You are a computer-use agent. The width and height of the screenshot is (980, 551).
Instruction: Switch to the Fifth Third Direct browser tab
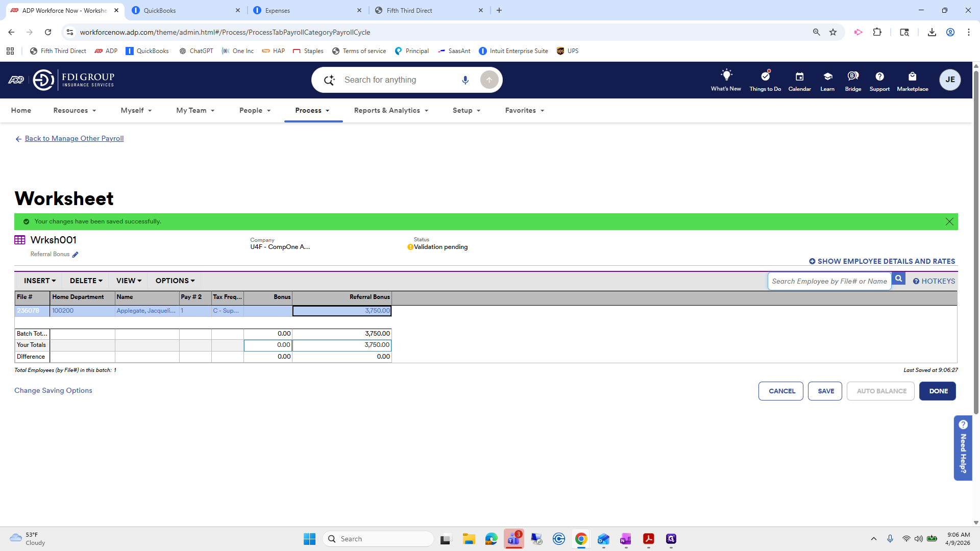tap(428, 10)
